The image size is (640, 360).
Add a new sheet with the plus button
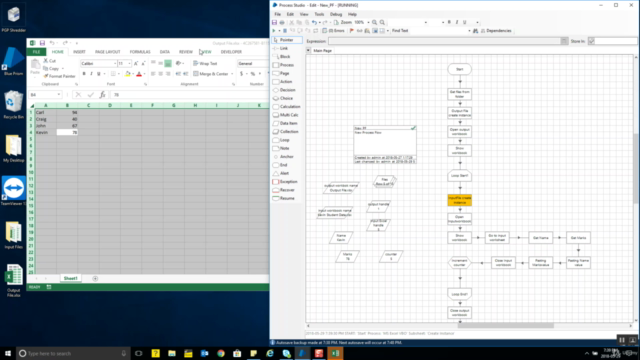(x=95, y=278)
